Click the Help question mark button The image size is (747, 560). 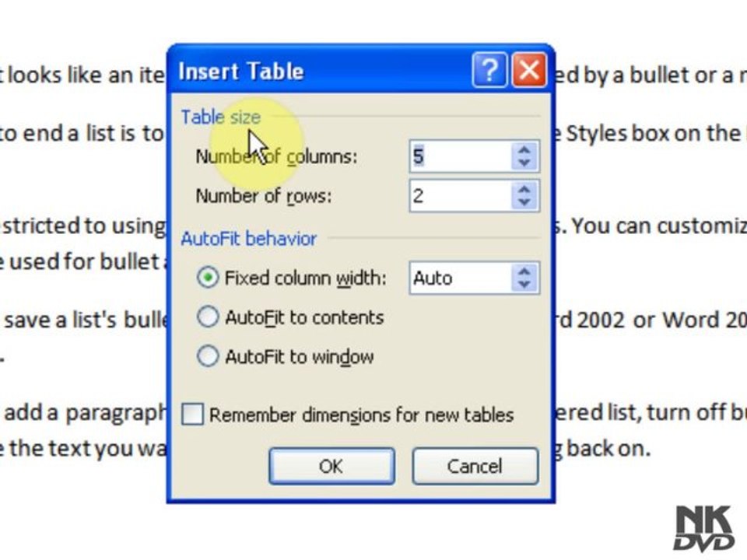point(489,70)
